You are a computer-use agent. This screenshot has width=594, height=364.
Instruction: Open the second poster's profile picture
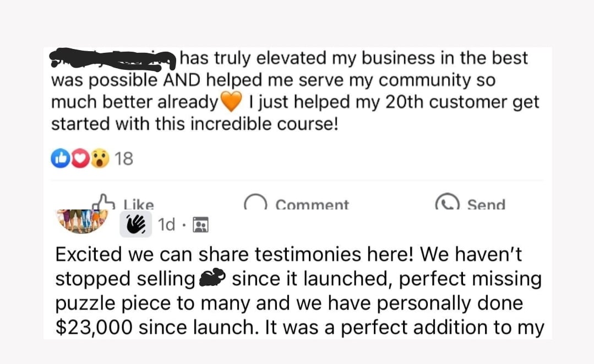pyautogui.click(x=82, y=220)
